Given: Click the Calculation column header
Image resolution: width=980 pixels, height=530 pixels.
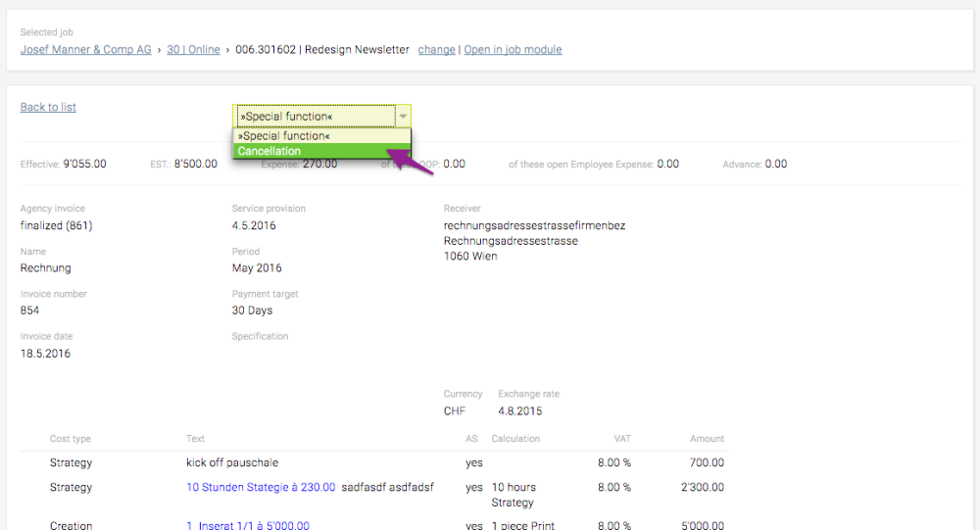Looking at the screenshot, I should point(515,439).
